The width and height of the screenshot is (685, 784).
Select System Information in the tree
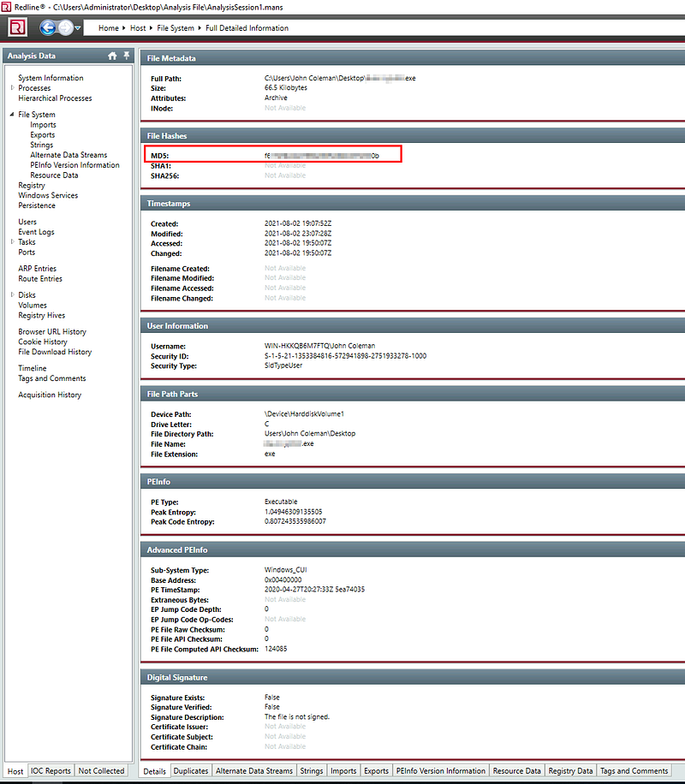pyautogui.click(x=51, y=78)
